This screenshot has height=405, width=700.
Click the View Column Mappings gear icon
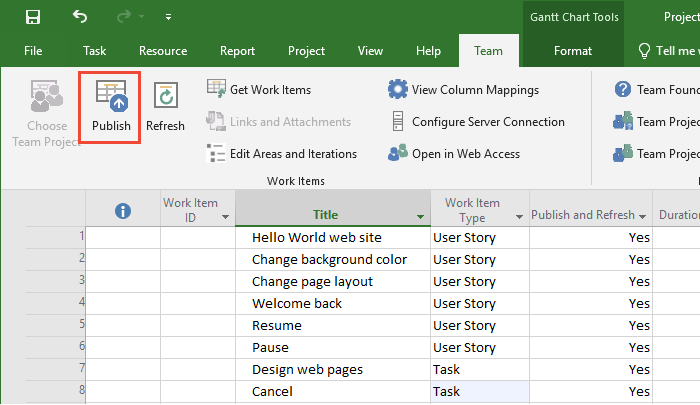click(x=398, y=89)
